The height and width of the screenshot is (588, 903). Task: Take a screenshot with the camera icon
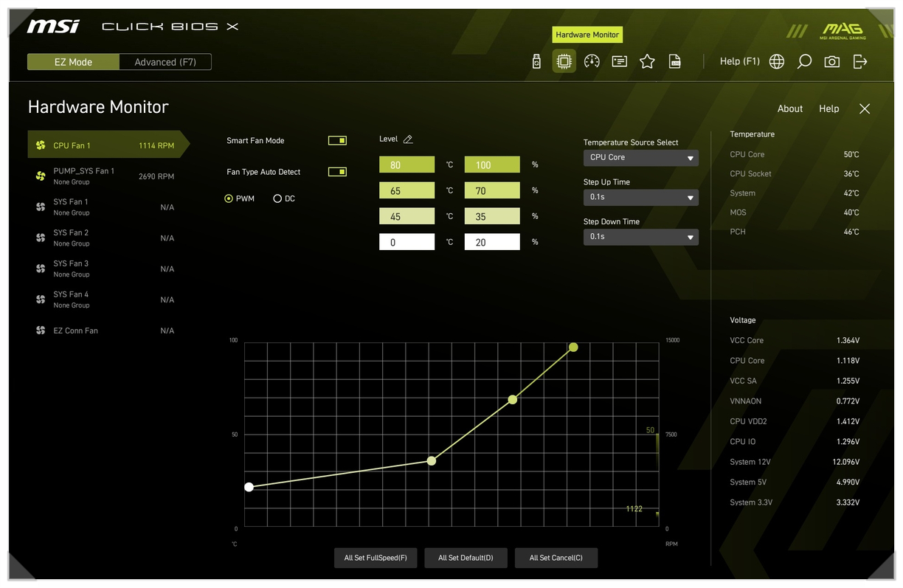(832, 62)
